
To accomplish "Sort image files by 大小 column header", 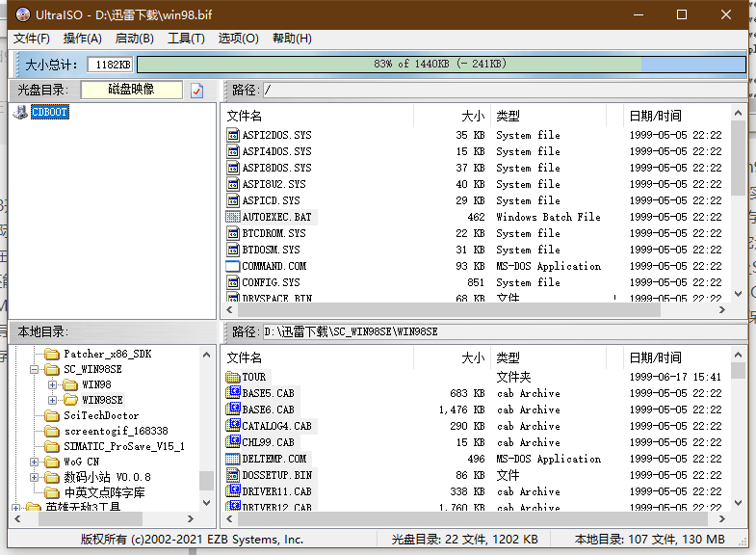I will click(x=453, y=116).
